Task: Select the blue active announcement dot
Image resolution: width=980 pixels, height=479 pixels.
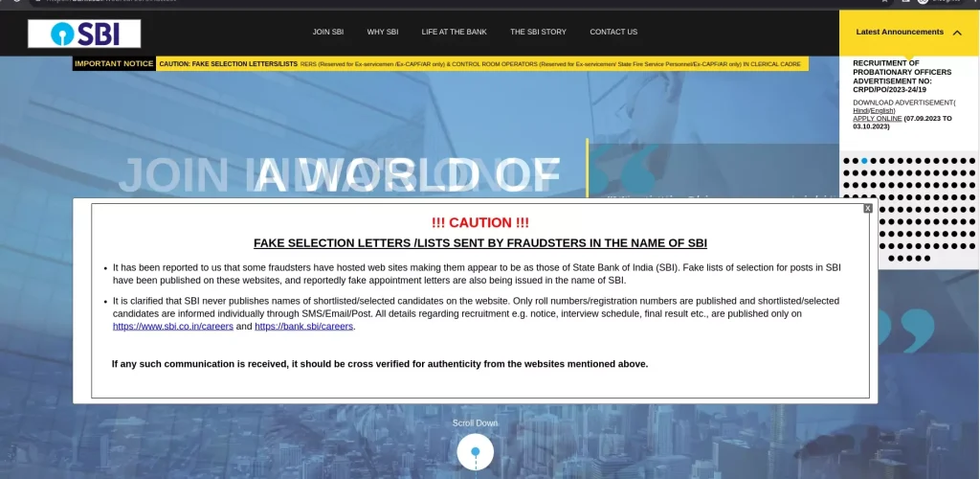Action: [x=864, y=161]
